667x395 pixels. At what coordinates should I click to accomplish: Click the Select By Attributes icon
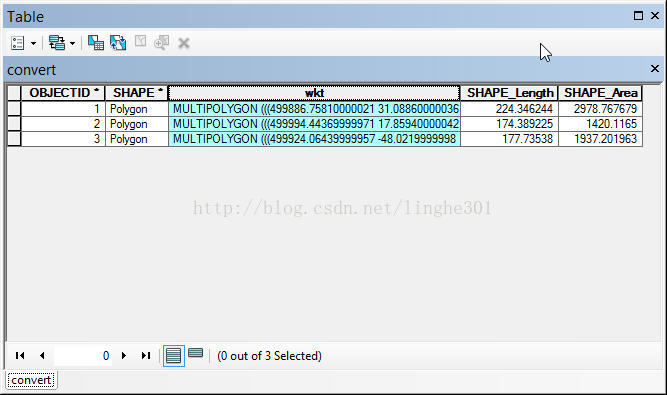[96, 43]
